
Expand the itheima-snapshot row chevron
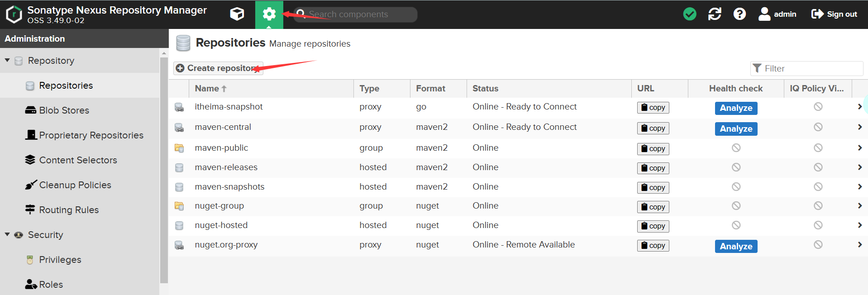(859, 107)
